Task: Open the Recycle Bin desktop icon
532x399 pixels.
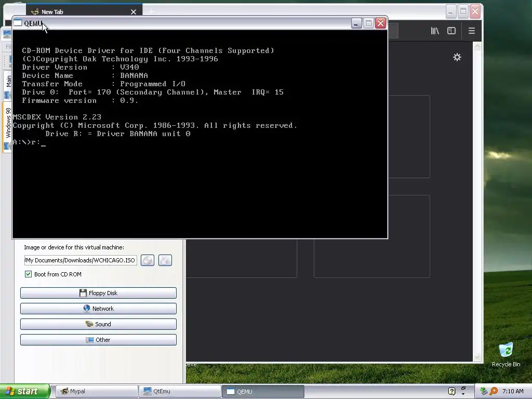Action: 506,354
